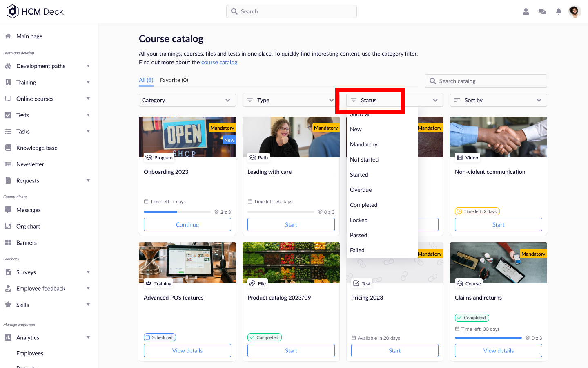Switch to the Favorite (0) tab

click(174, 80)
